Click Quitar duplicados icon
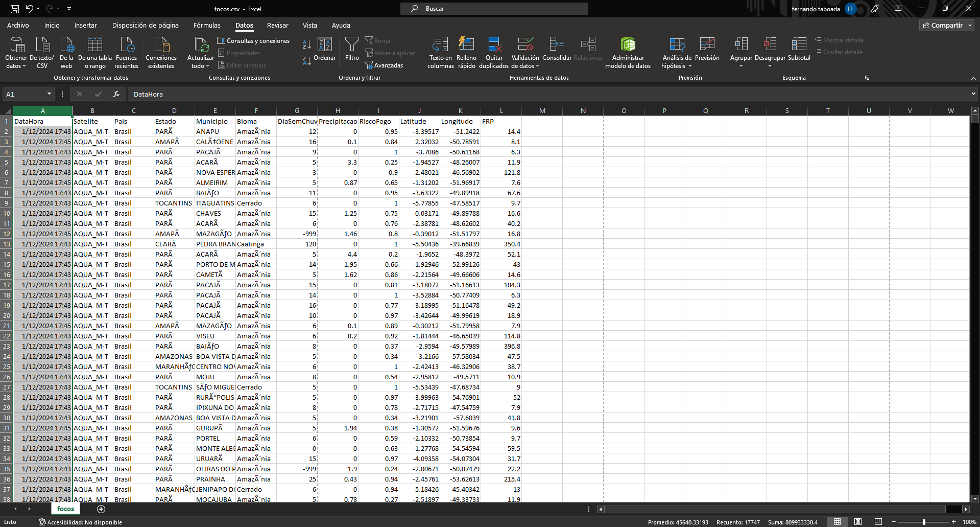The width and height of the screenshot is (980, 527). (x=494, y=45)
